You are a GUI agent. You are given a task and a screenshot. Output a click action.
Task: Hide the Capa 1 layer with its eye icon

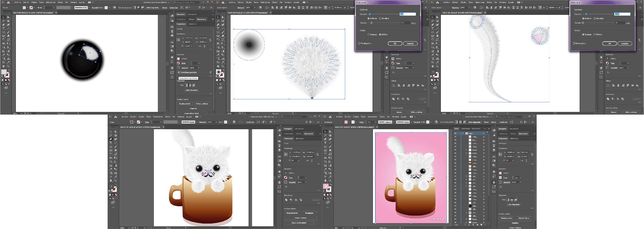455,133
